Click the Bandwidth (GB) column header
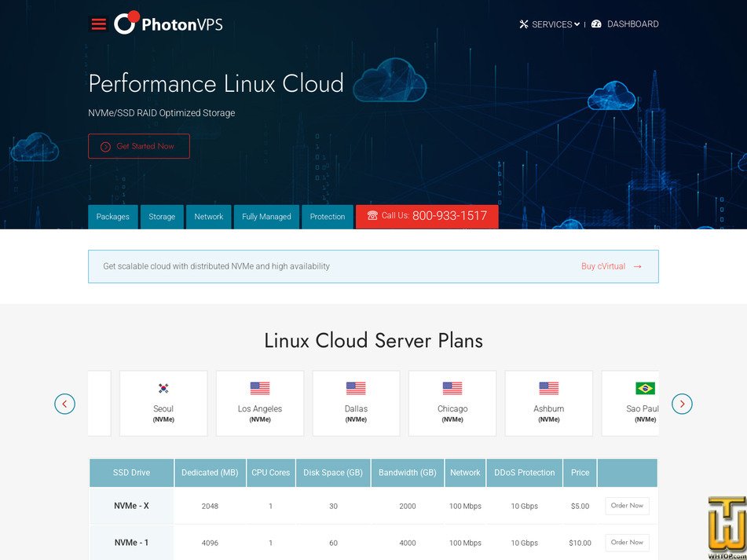The height and width of the screenshot is (560, 747). (408, 473)
